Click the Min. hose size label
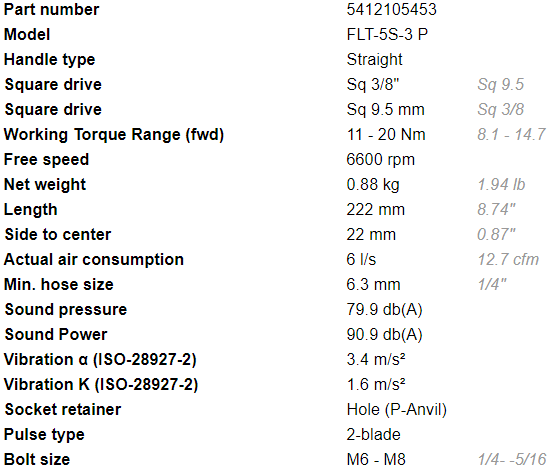The image size is (548, 468). coord(59,285)
